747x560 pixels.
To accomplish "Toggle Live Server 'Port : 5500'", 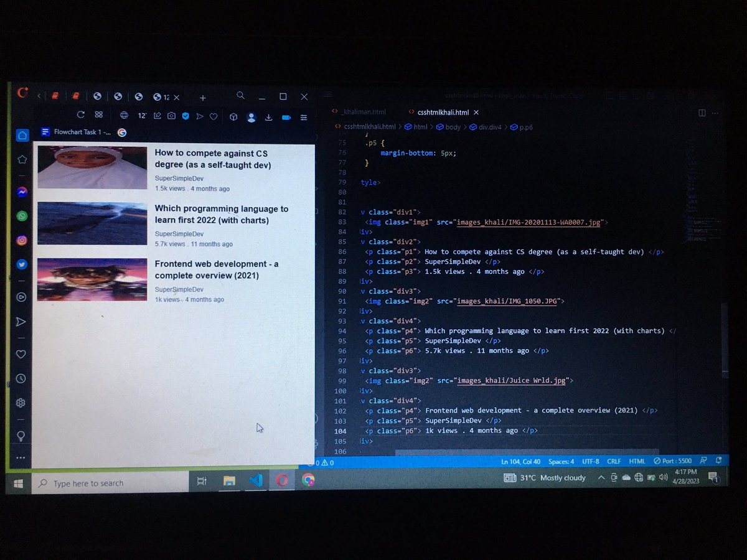I will [x=672, y=462].
